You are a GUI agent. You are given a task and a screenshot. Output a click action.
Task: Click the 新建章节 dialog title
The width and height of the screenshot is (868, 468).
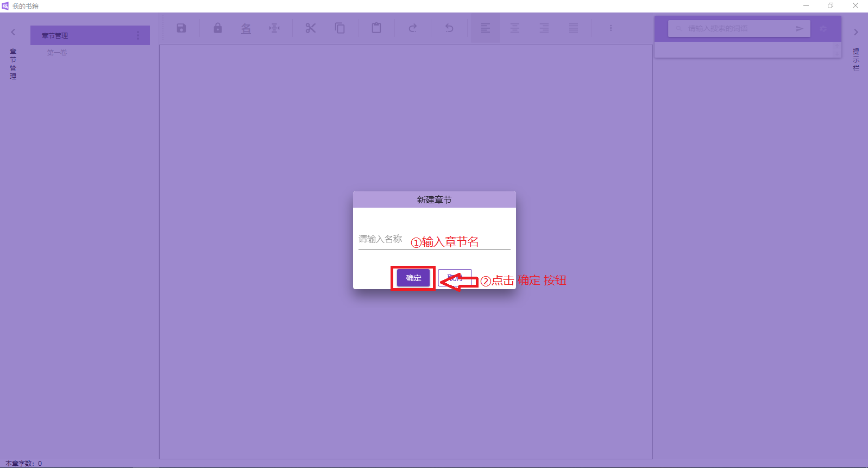[x=434, y=199]
